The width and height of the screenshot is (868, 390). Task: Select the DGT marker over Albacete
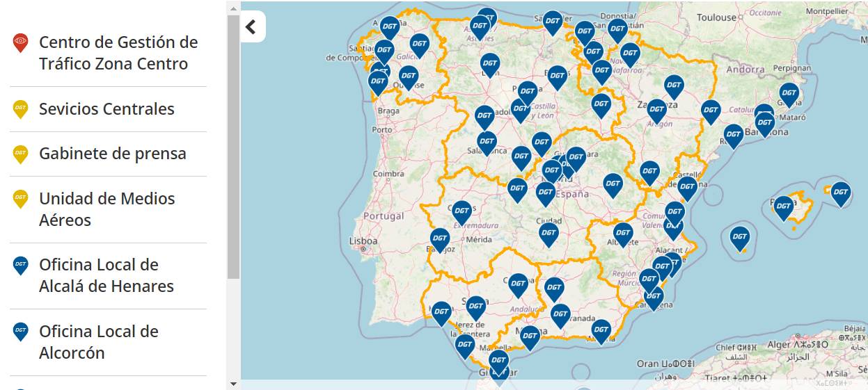(622, 234)
